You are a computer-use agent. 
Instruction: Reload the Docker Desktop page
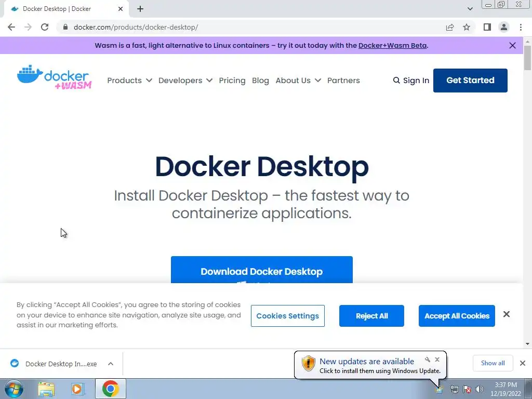point(45,27)
